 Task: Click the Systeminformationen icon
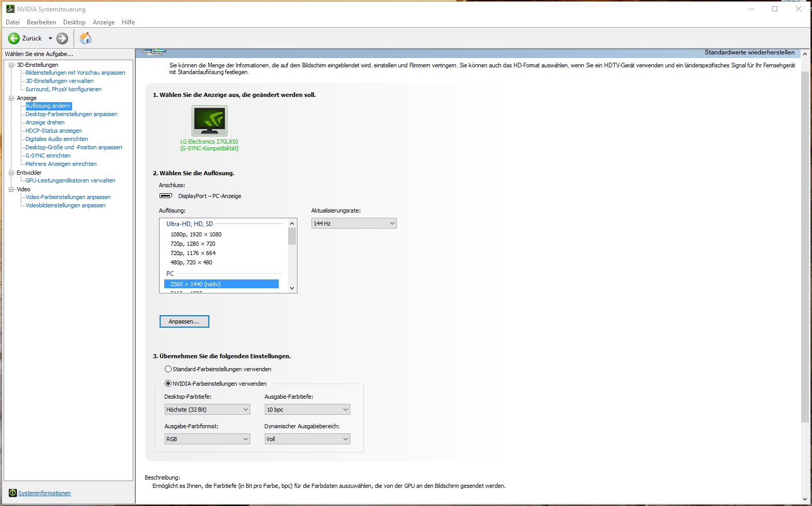point(13,493)
